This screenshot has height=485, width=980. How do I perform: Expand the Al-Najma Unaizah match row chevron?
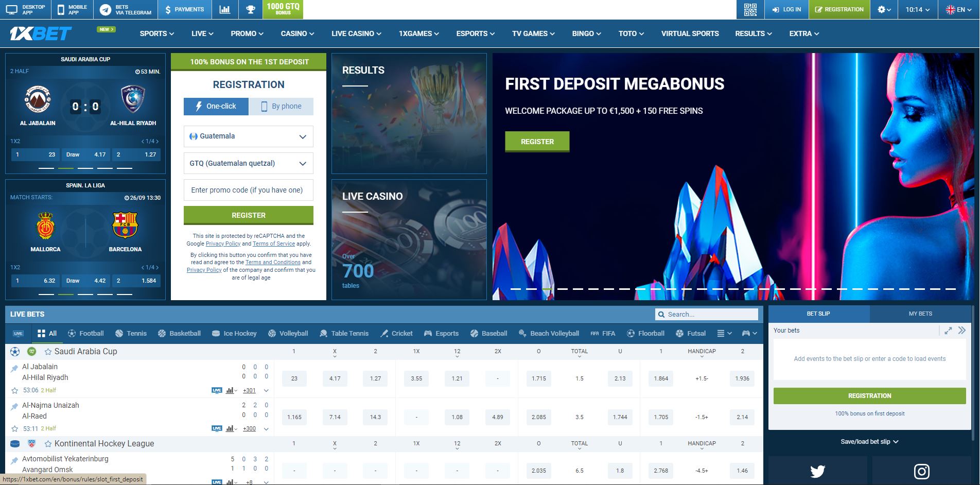[266, 428]
